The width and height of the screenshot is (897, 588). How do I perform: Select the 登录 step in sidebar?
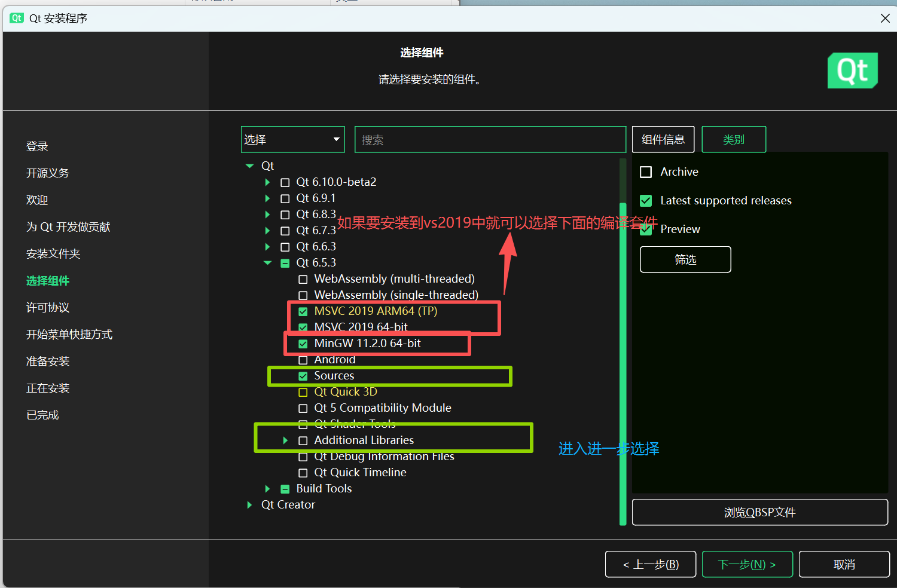click(x=37, y=146)
